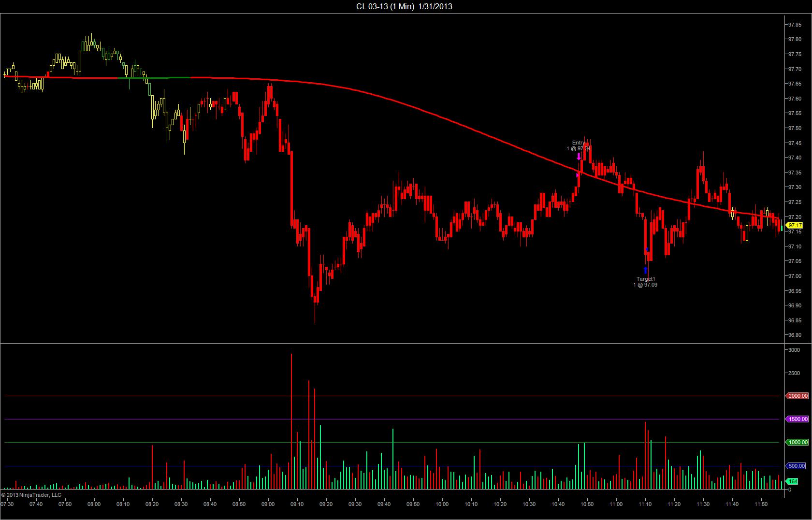Click the 10:20 time axis label
Screen dimensions: 812x520
click(500, 504)
